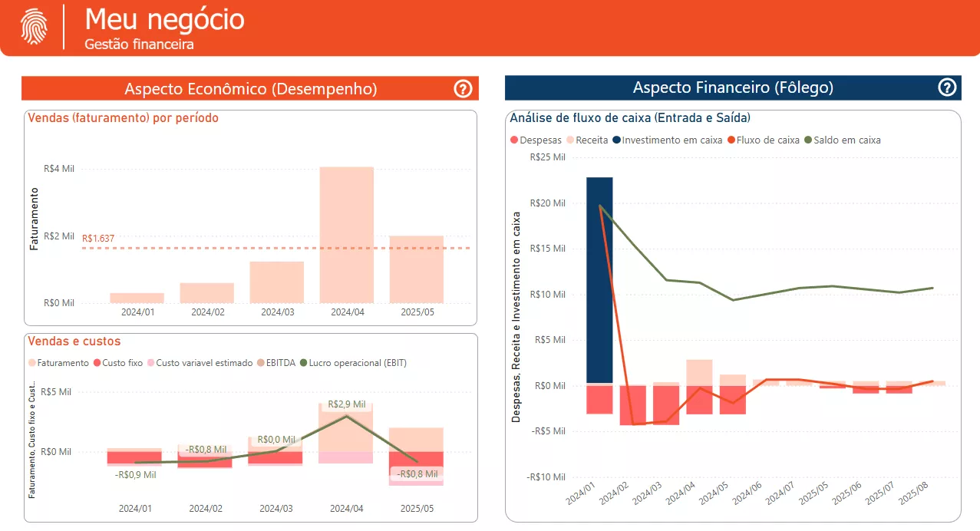980x531 pixels.
Task: Click the Gestão financeira subtitle
Action: pos(139,44)
